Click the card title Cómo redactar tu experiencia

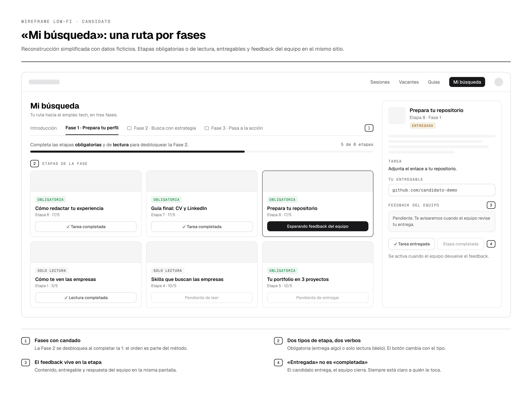click(x=69, y=208)
